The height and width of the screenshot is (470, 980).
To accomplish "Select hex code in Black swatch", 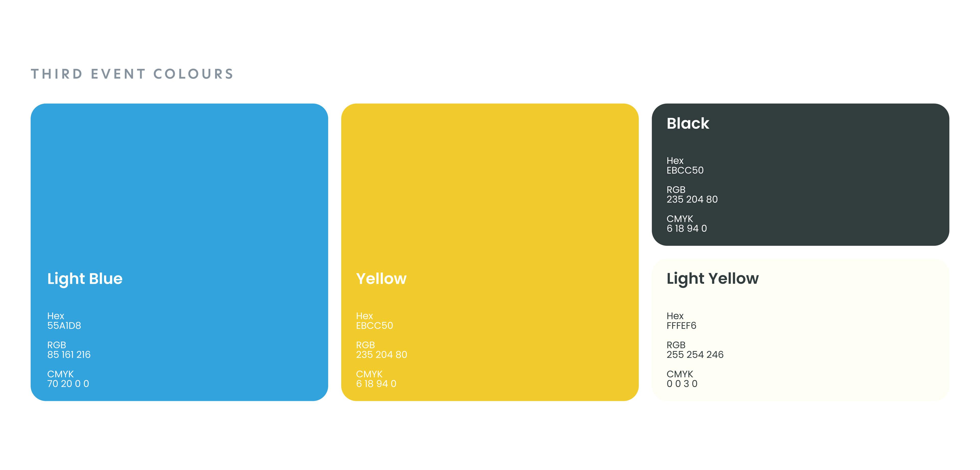I will [685, 170].
